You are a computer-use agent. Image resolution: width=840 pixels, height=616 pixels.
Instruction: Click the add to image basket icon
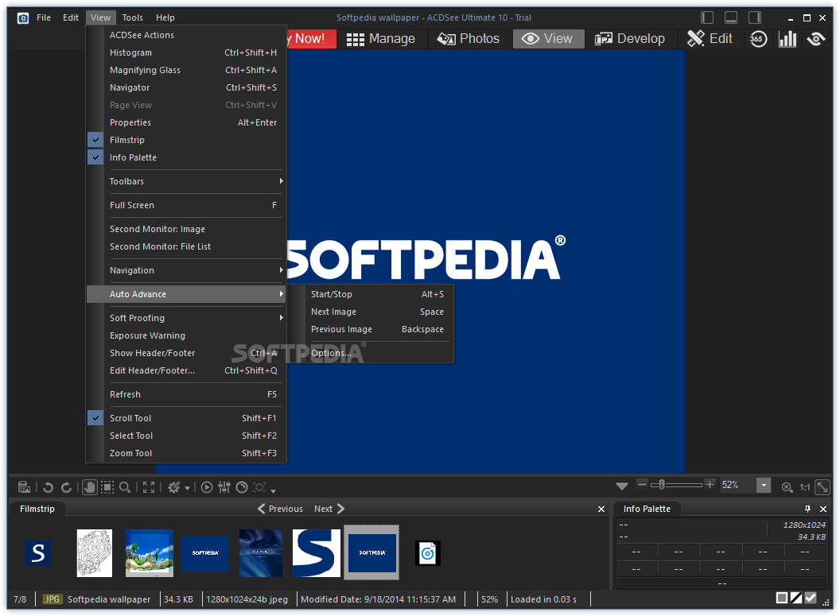coord(24,487)
